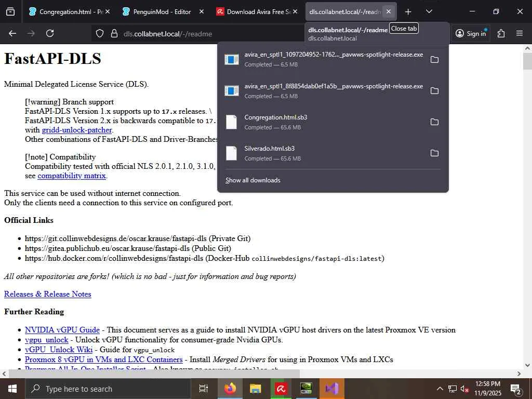Viewport: 532px width, 399px height.
Task: Switch to Firefox on the taskbar
Action: click(x=230, y=389)
